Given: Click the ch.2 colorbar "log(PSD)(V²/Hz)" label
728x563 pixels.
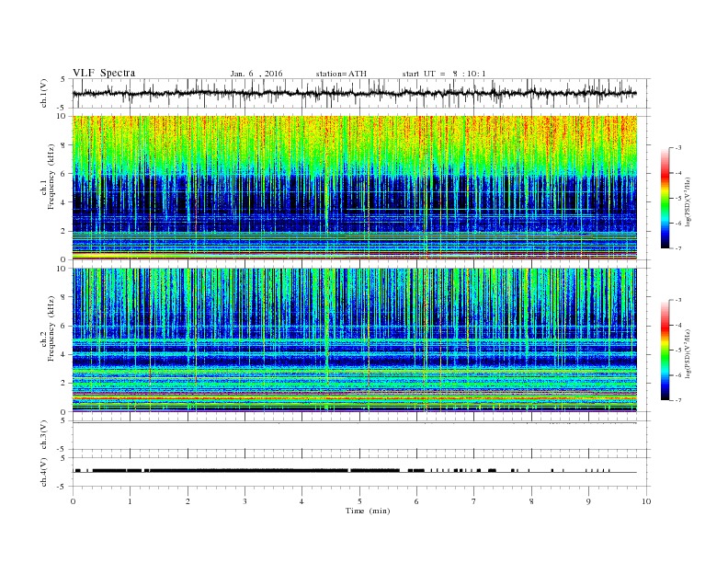Looking at the screenshot, I should coord(687,353).
